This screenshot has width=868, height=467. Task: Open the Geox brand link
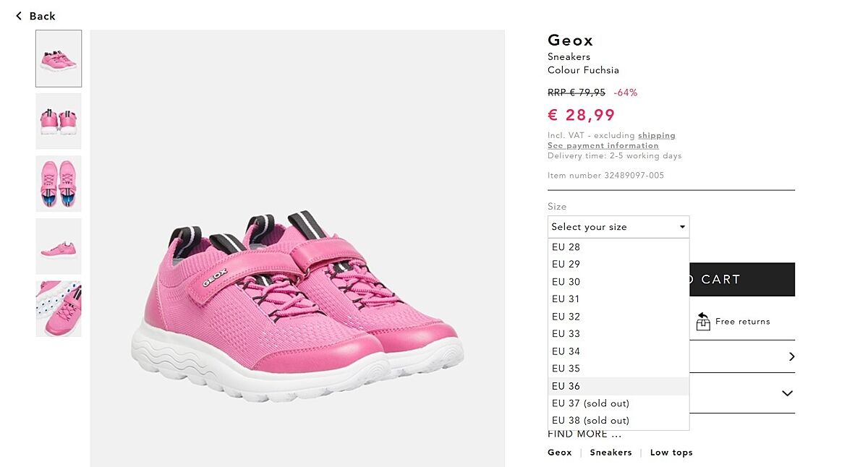[559, 453]
